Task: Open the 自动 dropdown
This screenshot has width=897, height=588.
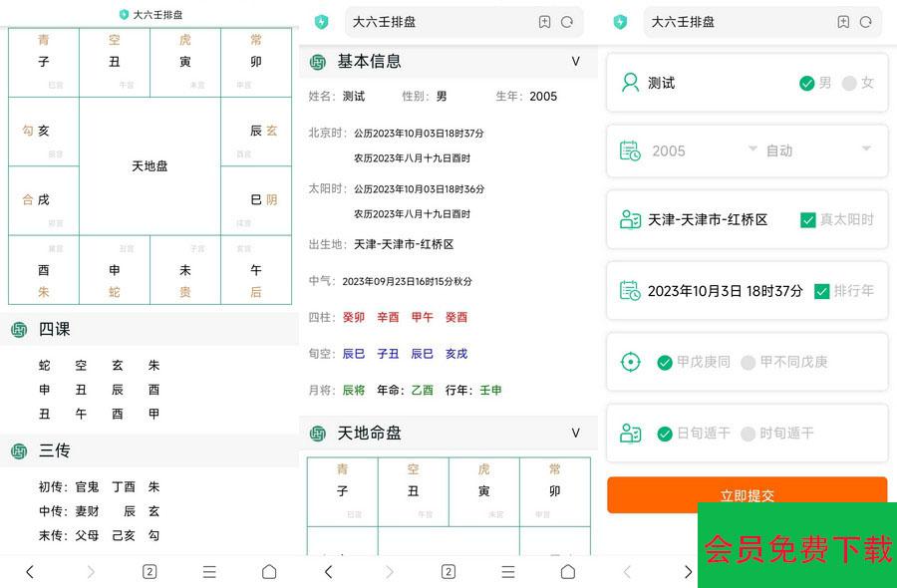Action: point(819,150)
